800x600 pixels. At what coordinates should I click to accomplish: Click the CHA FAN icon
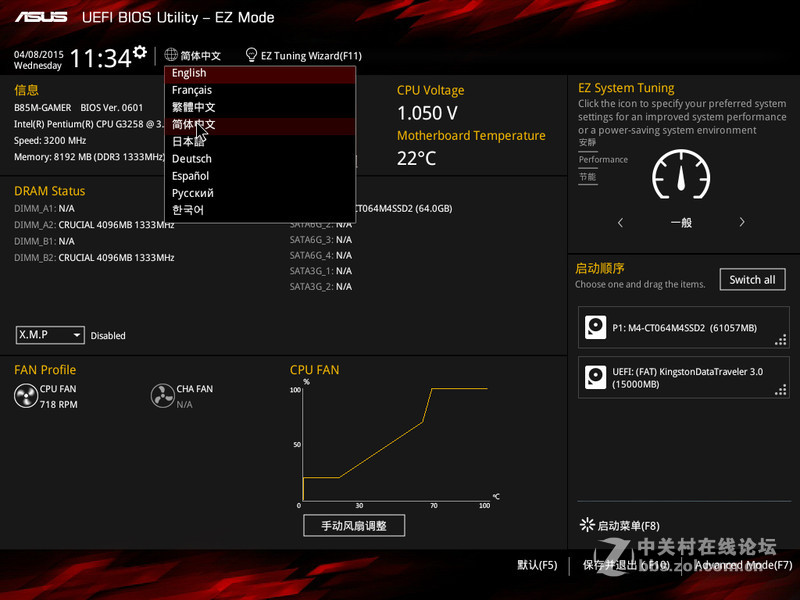click(x=163, y=395)
